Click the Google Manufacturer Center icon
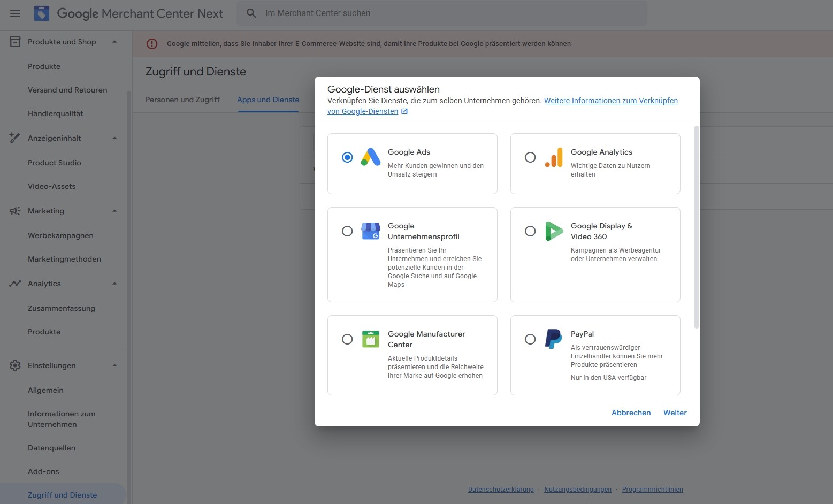 [x=370, y=339]
